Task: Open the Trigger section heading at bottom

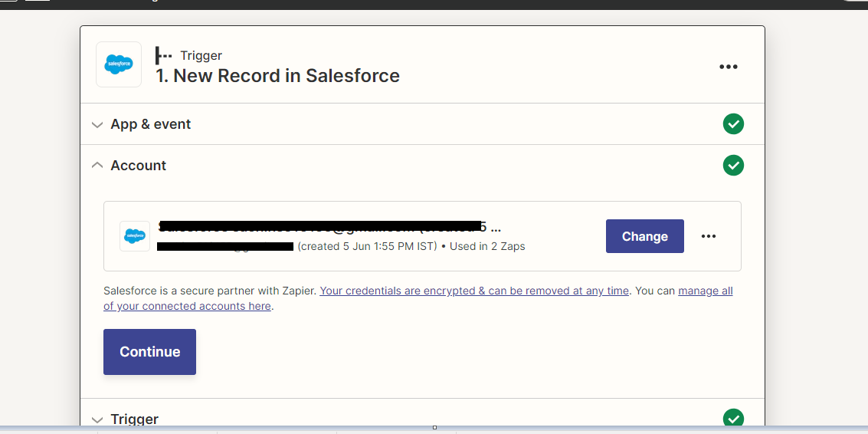Action: pyautogui.click(x=135, y=419)
